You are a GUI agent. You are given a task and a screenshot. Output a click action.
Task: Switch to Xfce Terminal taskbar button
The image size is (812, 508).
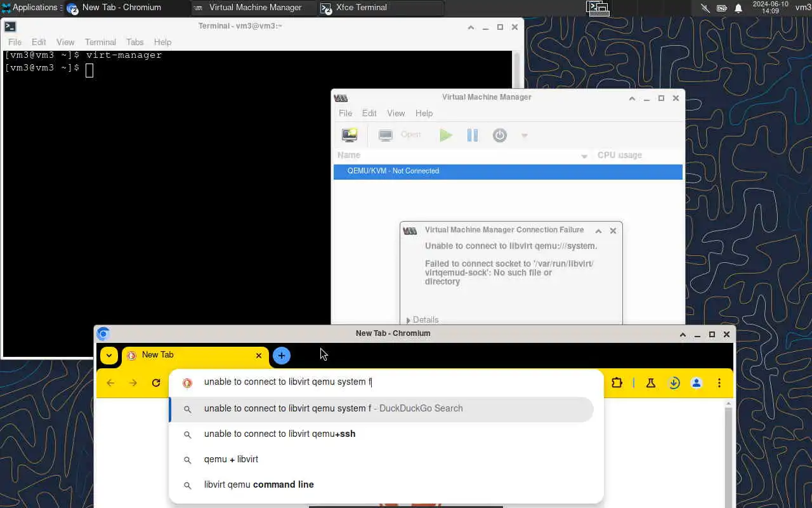point(381,8)
